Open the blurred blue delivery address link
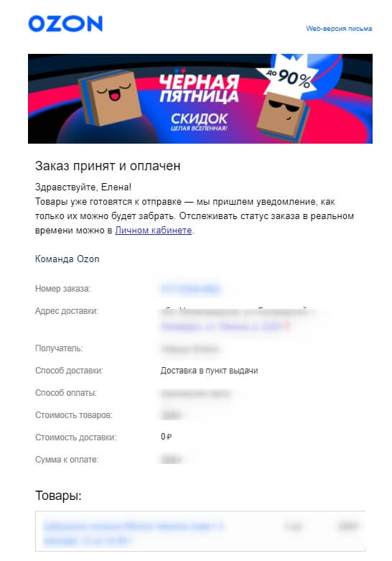Viewport: 392px width, 561px height. click(x=221, y=326)
